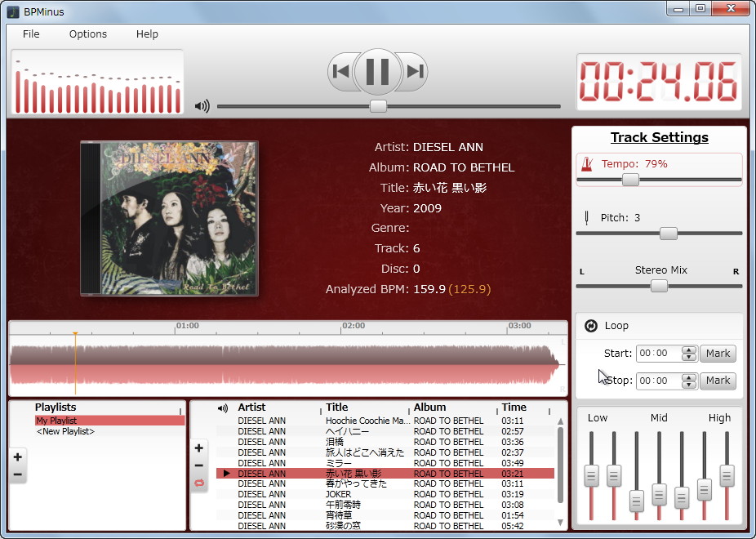
Task: Sort tracks by Title column
Action: tap(336, 408)
